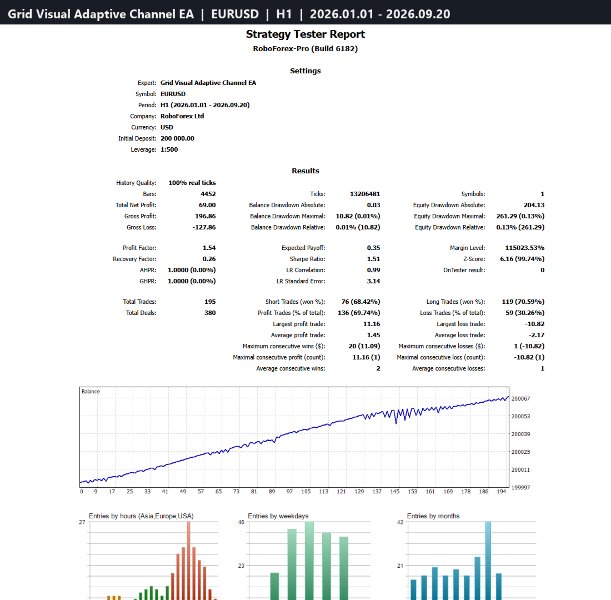Click the Margin Level value '115023.53%'
This screenshot has height=600, width=611.
(525, 248)
